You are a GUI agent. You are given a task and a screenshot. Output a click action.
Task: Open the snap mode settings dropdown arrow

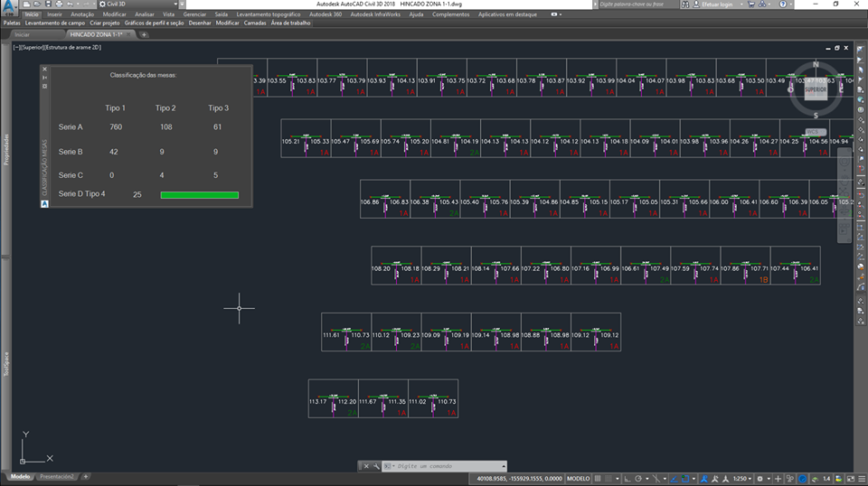point(618,479)
